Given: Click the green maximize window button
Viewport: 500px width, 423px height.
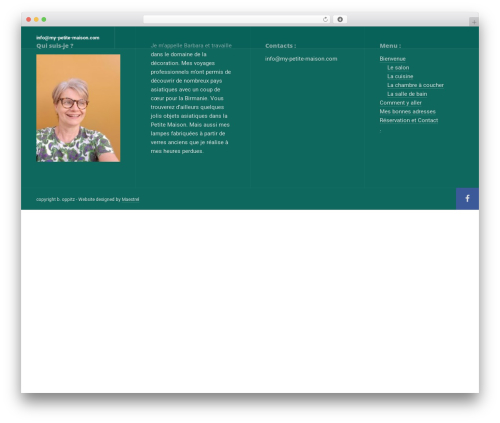Looking at the screenshot, I should (44, 19).
